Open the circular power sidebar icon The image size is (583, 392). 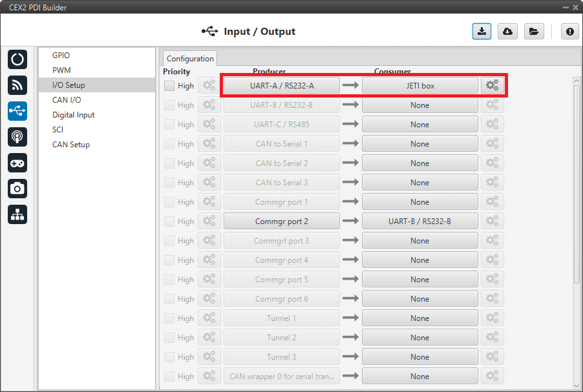click(x=17, y=59)
